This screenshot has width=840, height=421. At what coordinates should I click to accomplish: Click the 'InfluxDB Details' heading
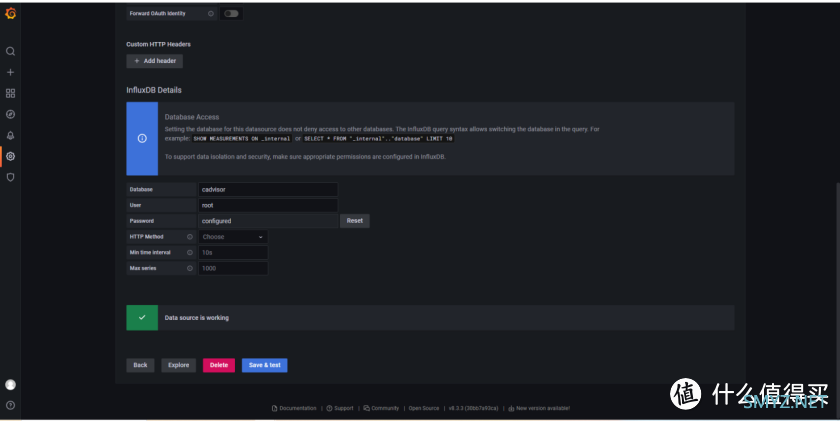(154, 90)
